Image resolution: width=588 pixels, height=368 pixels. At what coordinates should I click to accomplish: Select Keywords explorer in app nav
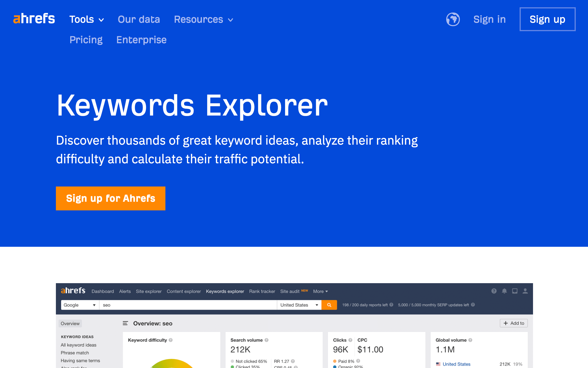(x=225, y=291)
